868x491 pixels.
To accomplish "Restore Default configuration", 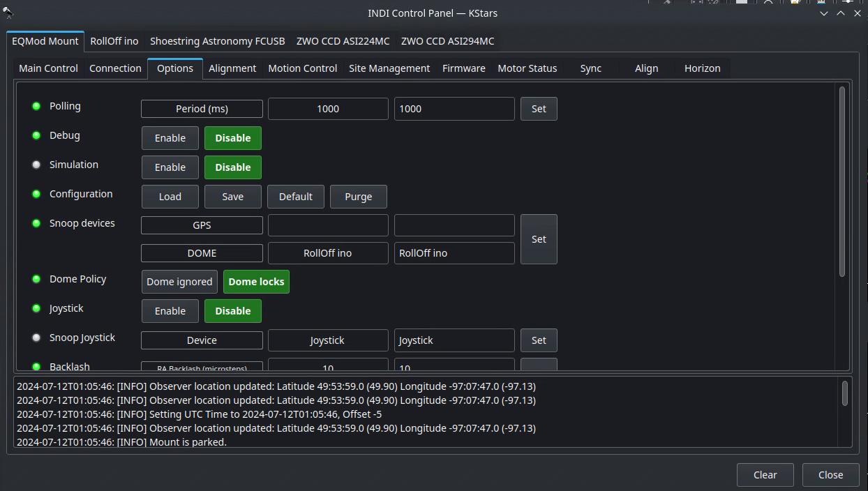I will click(x=296, y=197).
